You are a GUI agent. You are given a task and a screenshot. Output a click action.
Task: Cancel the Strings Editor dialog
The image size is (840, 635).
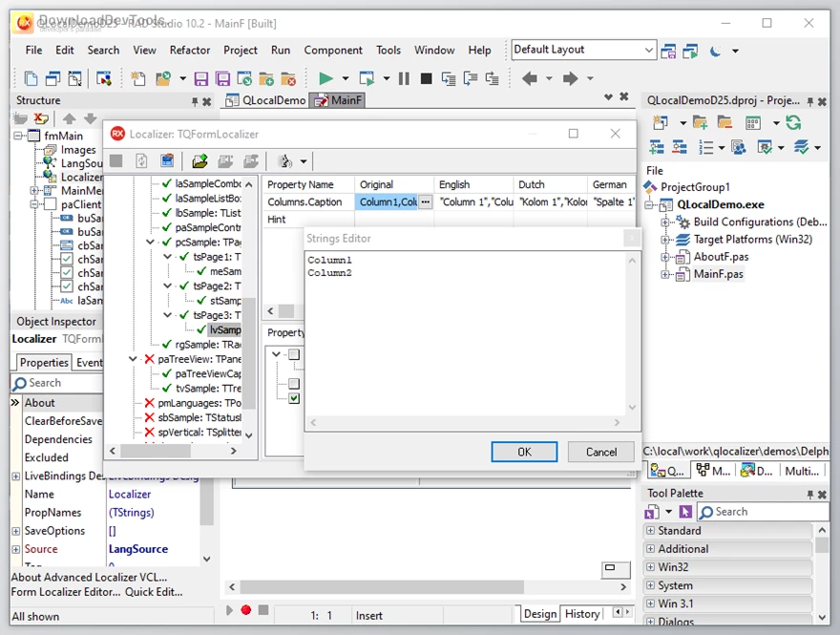click(x=600, y=452)
